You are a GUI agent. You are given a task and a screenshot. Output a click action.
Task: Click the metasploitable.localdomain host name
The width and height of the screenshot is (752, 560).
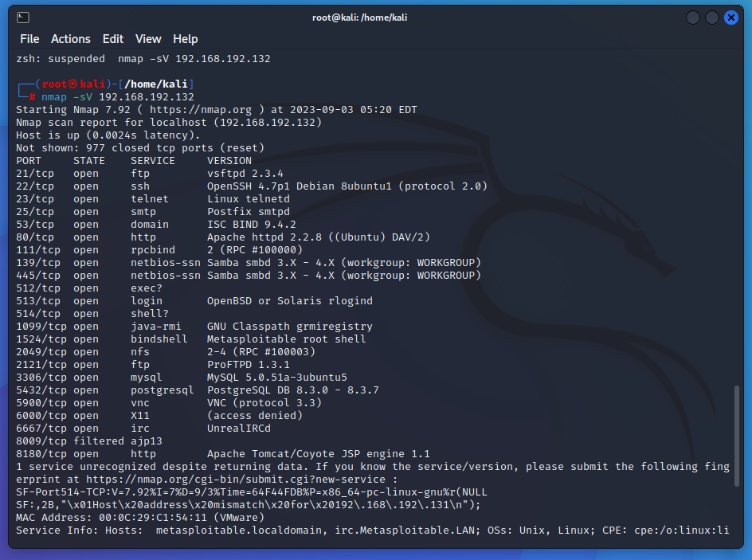[239, 531]
